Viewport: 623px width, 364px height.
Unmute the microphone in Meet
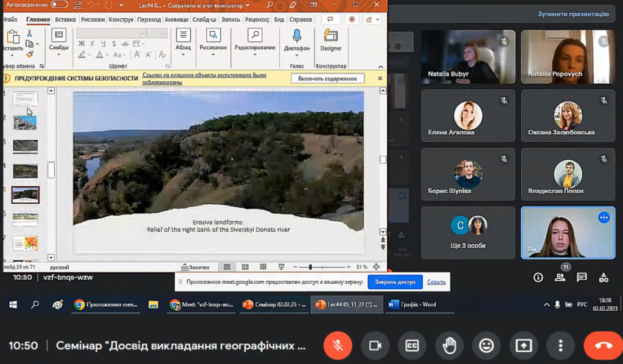click(x=338, y=345)
